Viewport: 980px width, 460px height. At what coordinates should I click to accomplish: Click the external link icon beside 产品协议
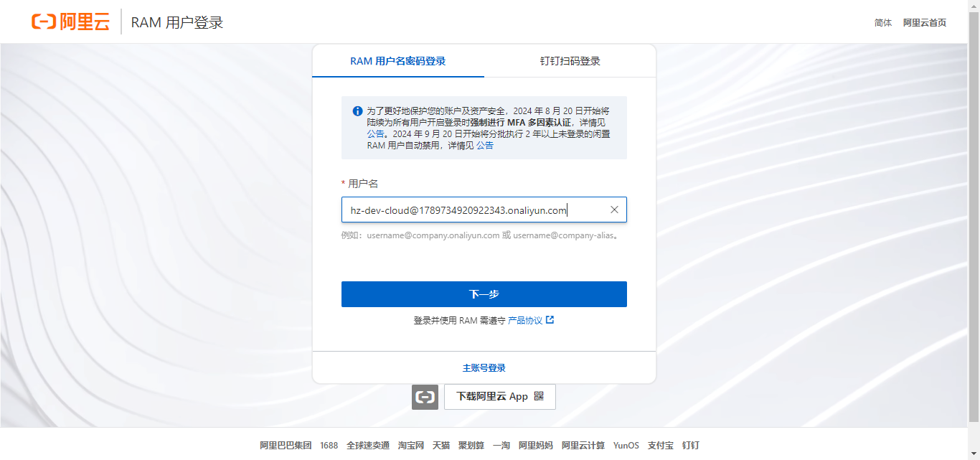tap(550, 320)
